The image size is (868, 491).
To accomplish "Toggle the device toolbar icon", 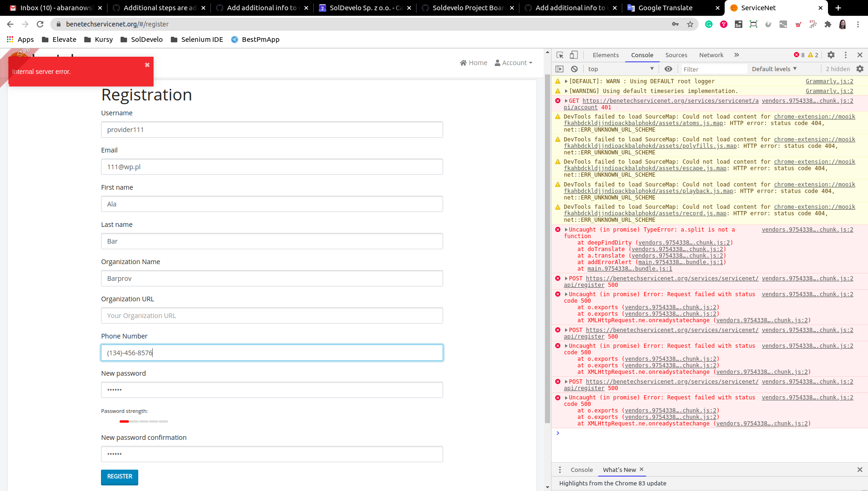I will pyautogui.click(x=573, y=55).
